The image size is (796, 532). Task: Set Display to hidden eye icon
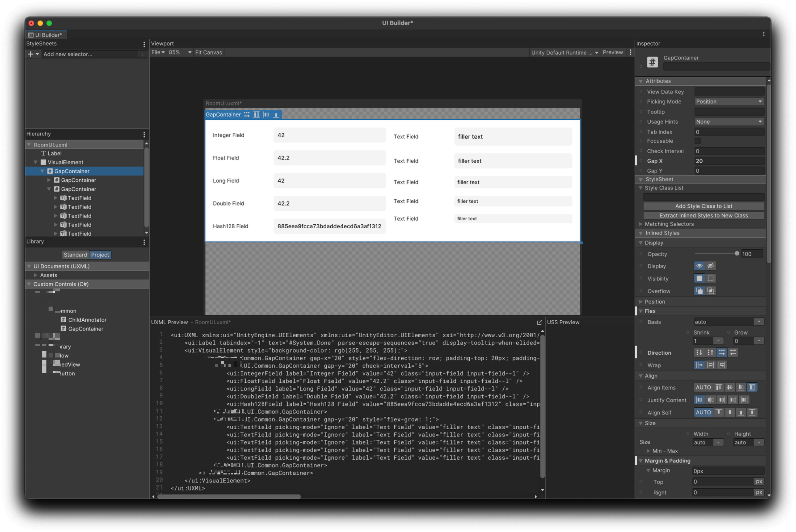[x=711, y=266]
